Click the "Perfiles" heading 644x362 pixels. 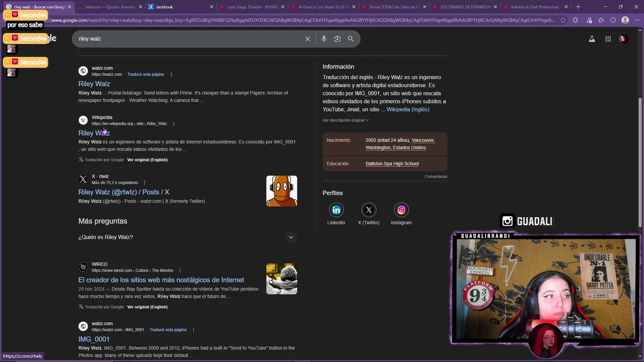click(x=333, y=193)
